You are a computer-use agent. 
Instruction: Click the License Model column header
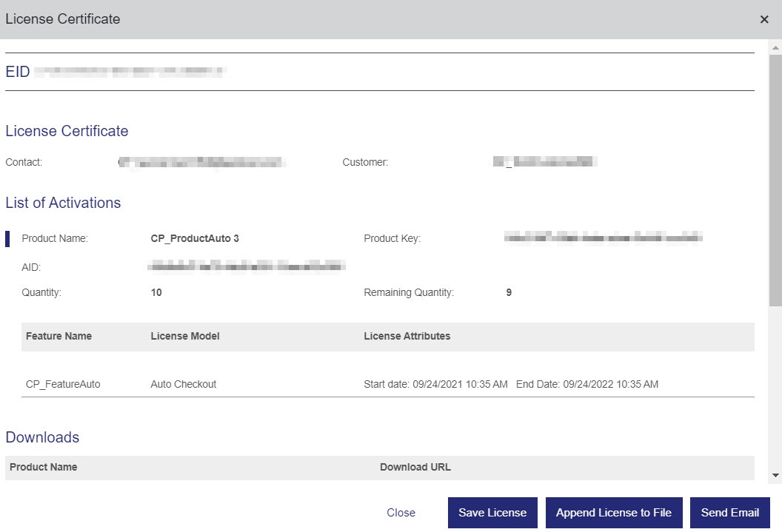tap(185, 336)
